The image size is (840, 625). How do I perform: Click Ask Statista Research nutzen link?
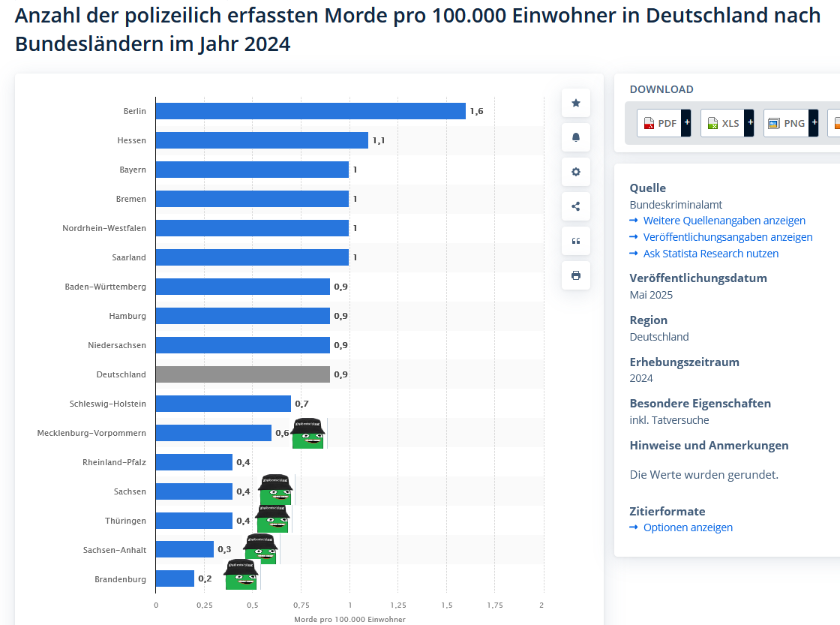click(711, 254)
